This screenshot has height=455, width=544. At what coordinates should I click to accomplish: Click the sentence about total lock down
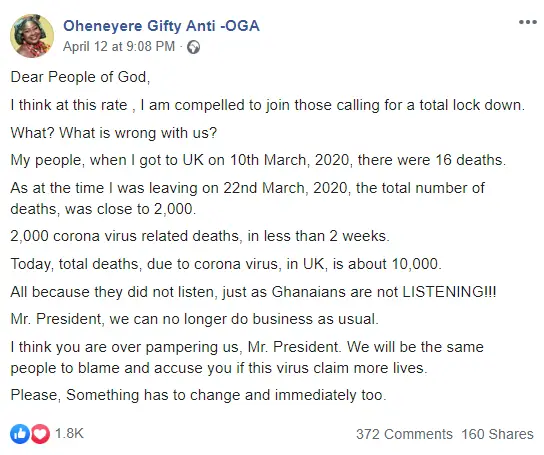pos(267,105)
